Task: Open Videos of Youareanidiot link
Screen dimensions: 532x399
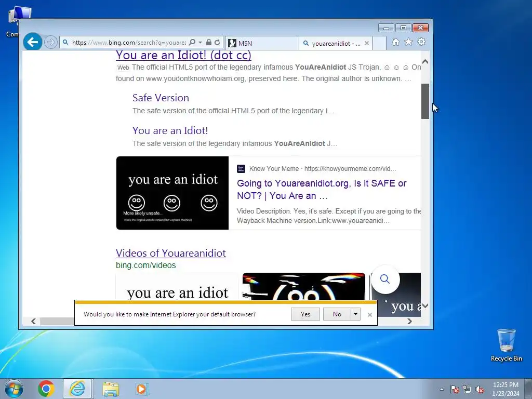Action: [x=170, y=253]
